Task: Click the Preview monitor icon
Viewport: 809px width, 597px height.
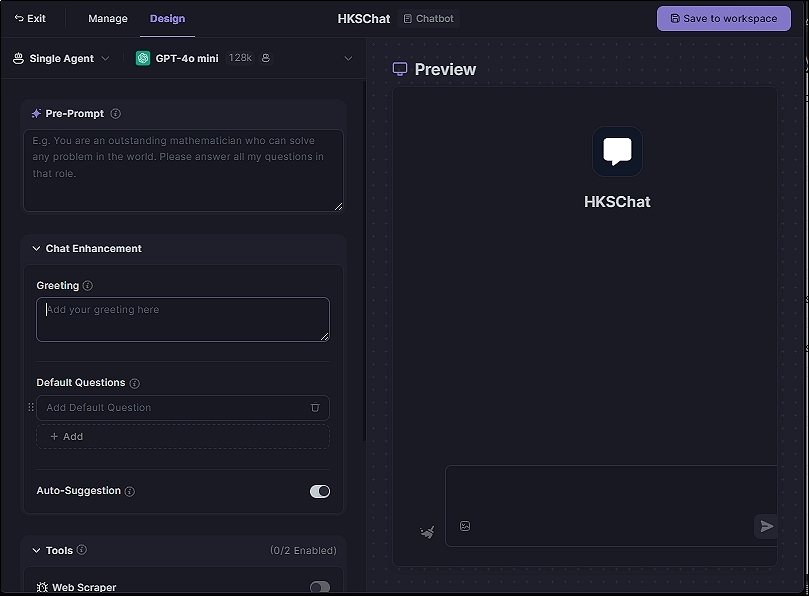Action: [x=401, y=69]
